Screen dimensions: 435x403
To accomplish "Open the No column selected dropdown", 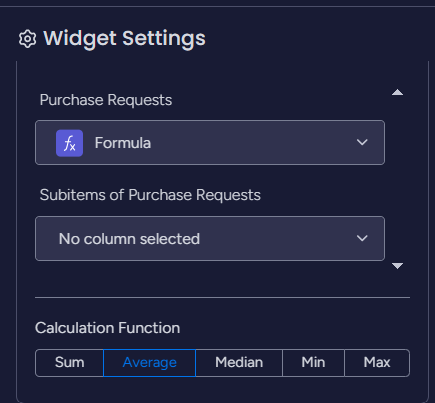I will [210, 239].
